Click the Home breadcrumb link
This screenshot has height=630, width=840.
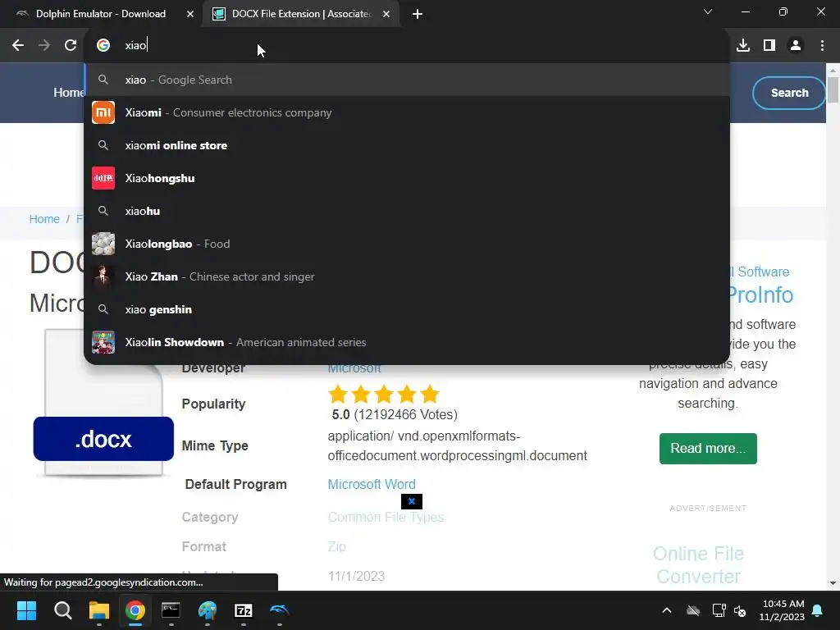44,219
